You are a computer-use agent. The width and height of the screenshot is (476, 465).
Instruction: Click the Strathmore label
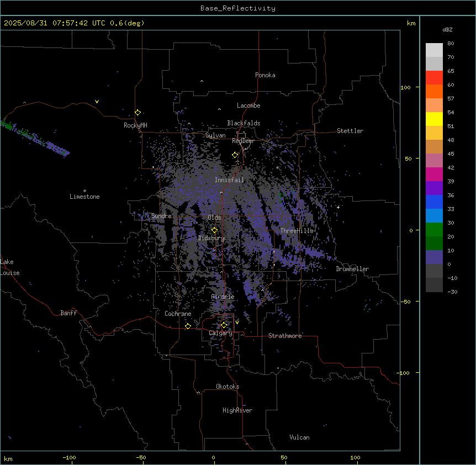pyautogui.click(x=285, y=336)
